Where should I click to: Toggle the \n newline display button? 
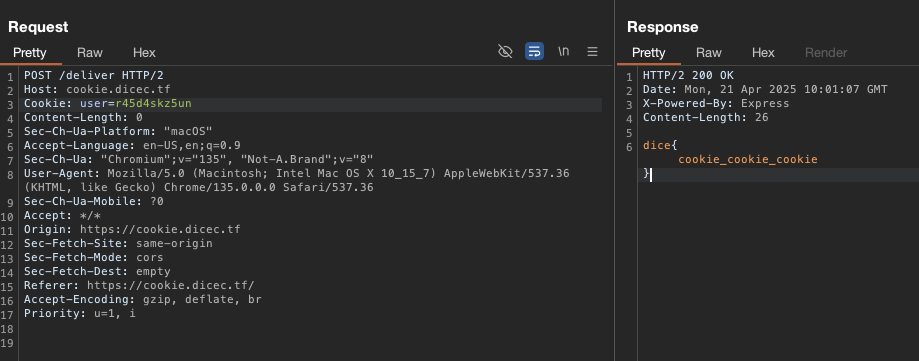(x=563, y=52)
